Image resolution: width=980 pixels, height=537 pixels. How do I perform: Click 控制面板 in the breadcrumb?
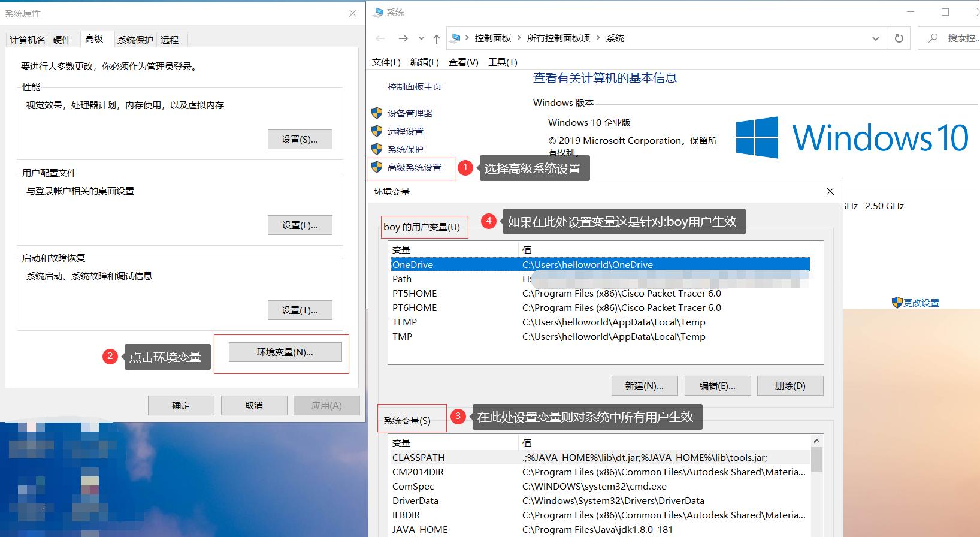493,38
